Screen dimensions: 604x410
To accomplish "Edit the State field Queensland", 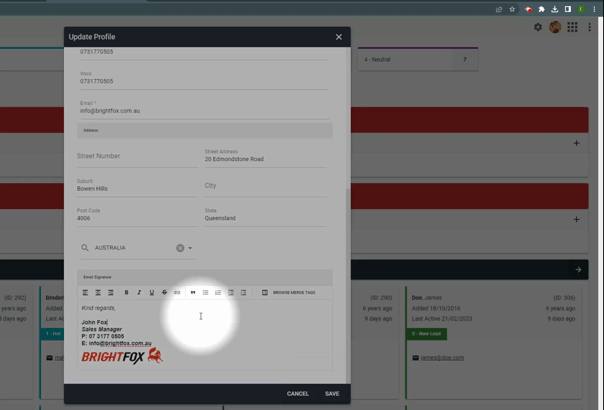I will (265, 218).
